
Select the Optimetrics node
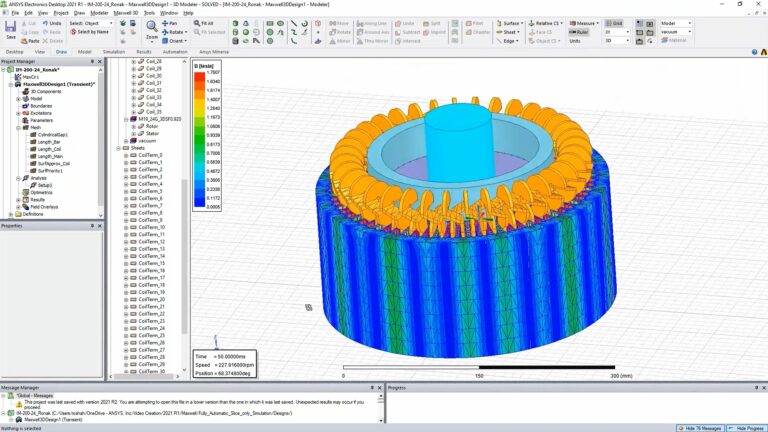[x=41, y=192]
